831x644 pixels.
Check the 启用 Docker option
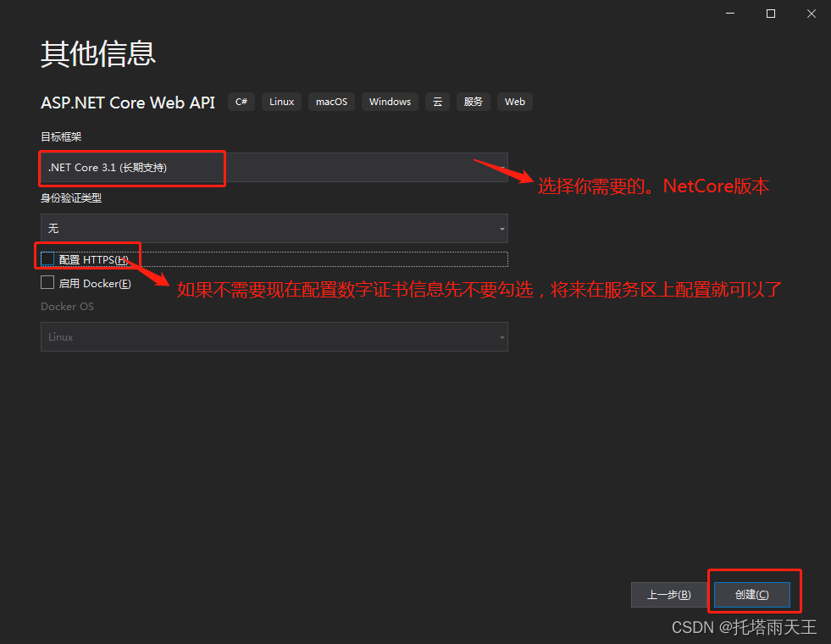(47, 282)
